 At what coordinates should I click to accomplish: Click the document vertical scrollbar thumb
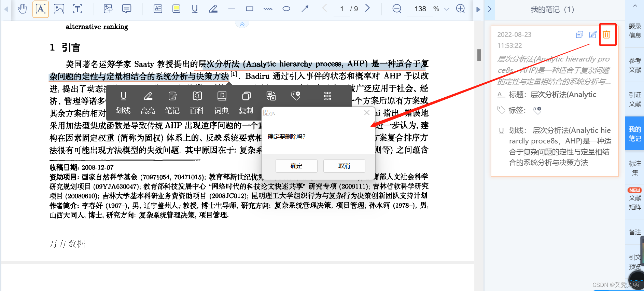point(479,55)
